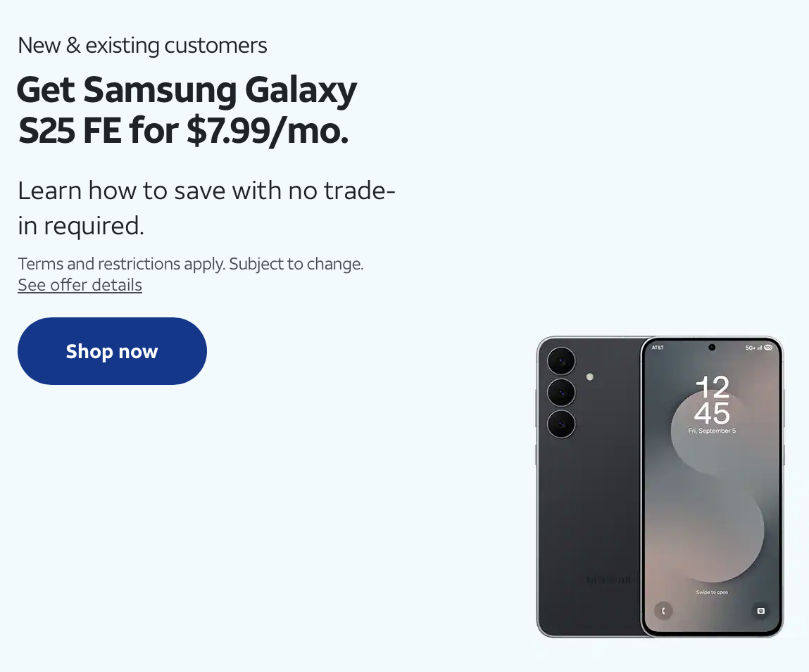Click the battery indicator on the phone status bar
809x672 pixels.
768,347
